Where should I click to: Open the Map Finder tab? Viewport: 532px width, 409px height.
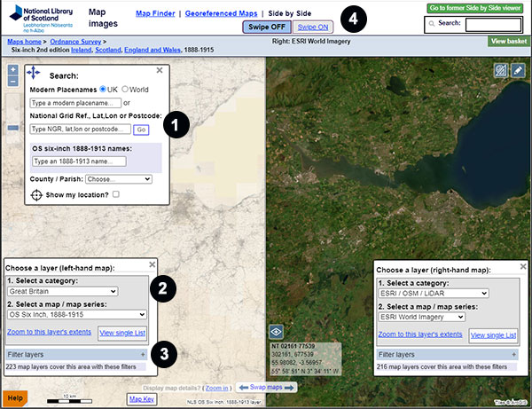[x=155, y=13]
